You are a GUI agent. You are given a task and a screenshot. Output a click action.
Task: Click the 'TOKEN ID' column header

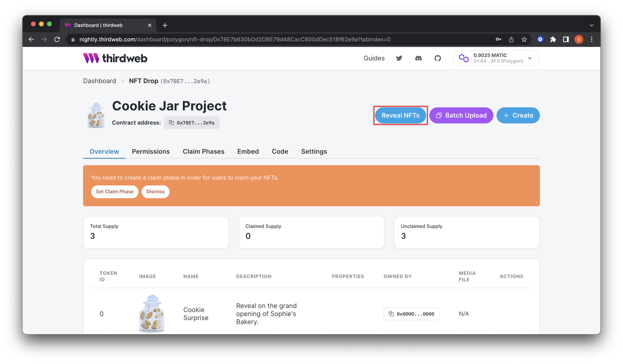tap(108, 277)
